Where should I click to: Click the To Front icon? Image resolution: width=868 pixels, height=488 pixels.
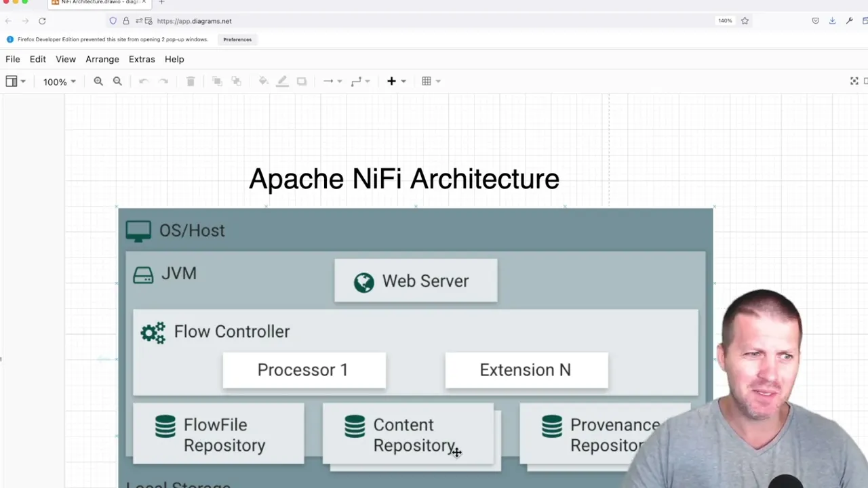click(x=217, y=81)
